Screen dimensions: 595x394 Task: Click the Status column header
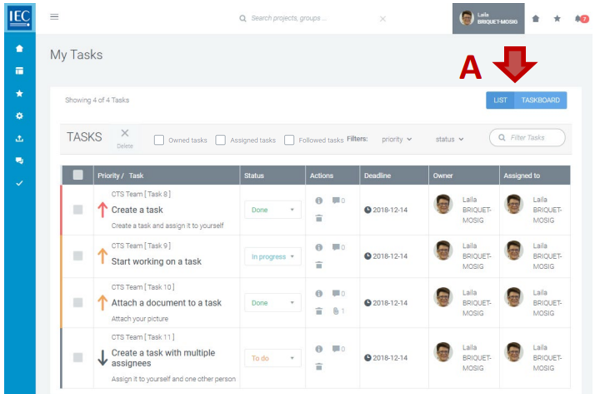click(254, 175)
